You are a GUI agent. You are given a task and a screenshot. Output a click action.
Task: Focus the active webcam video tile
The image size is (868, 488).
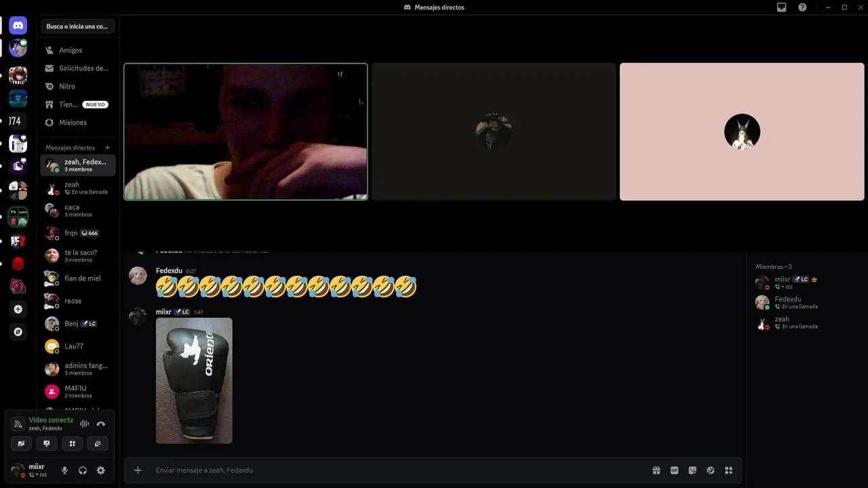(x=245, y=131)
